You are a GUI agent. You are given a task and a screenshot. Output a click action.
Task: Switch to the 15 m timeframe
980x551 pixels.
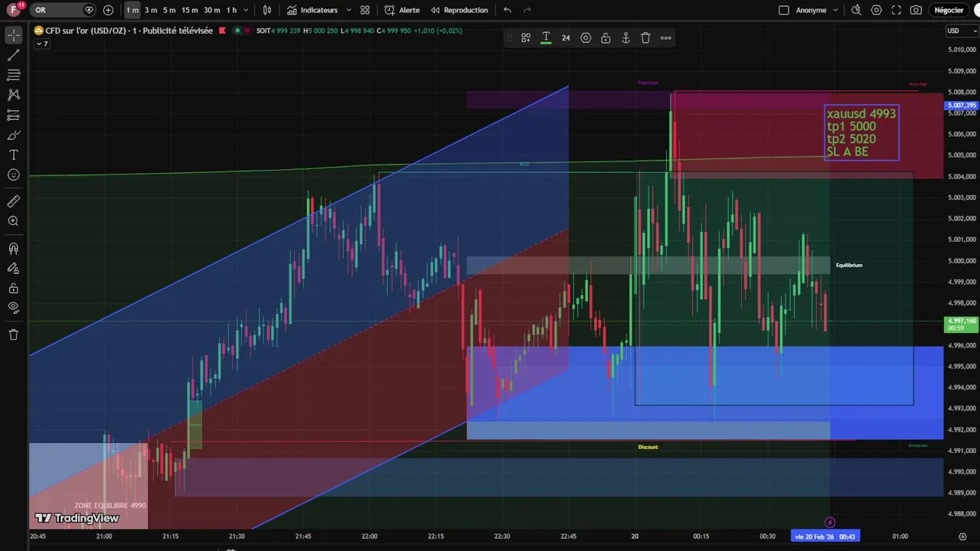coord(190,10)
